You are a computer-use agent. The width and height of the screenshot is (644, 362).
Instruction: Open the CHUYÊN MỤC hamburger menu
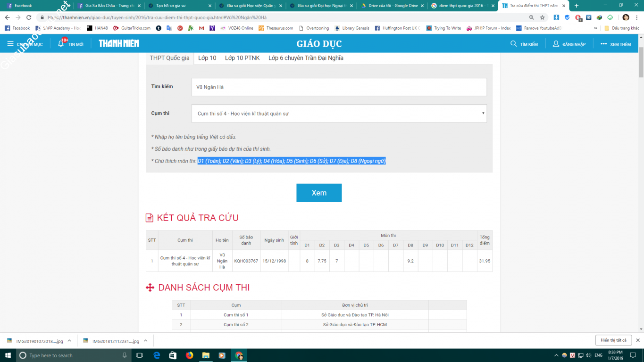tap(10, 44)
